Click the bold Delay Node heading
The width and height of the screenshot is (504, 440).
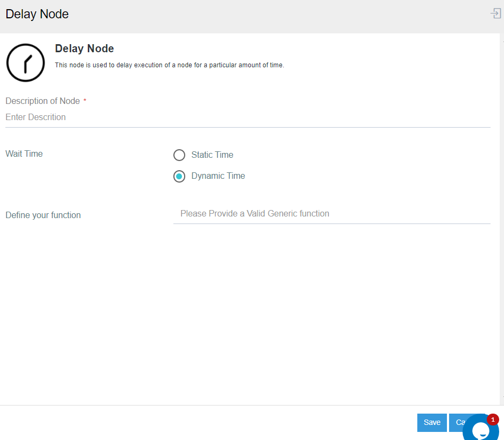85,49
